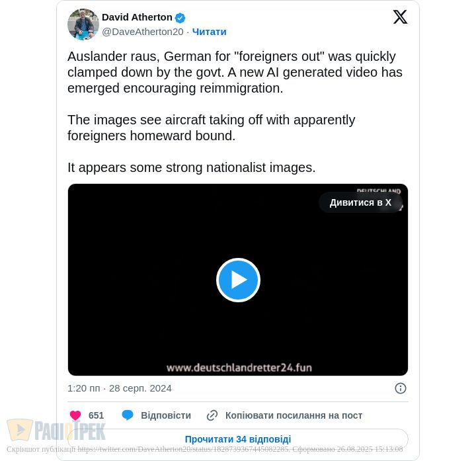
Task: Click the Дивитися в X button
Action: pyautogui.click(x=360, y=202)
